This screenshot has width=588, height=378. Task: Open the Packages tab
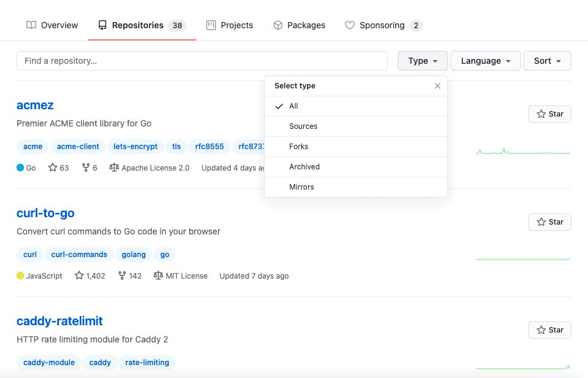(x=300, y=25)
